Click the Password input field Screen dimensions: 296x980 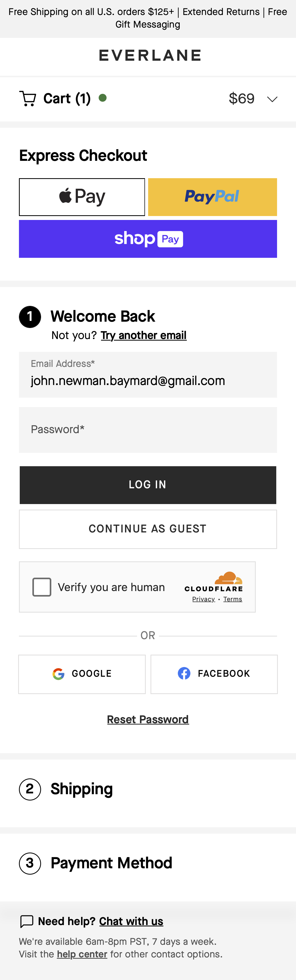148,430
